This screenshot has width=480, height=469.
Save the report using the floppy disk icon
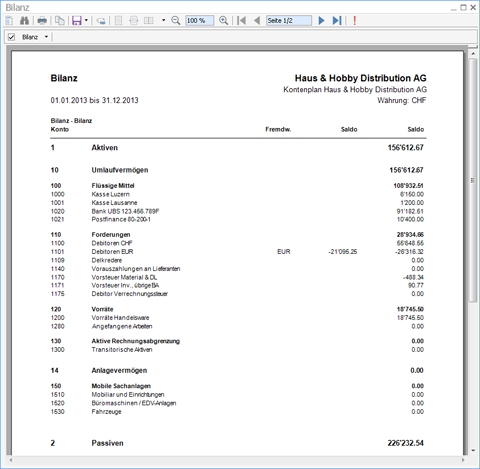click(77, 21)
